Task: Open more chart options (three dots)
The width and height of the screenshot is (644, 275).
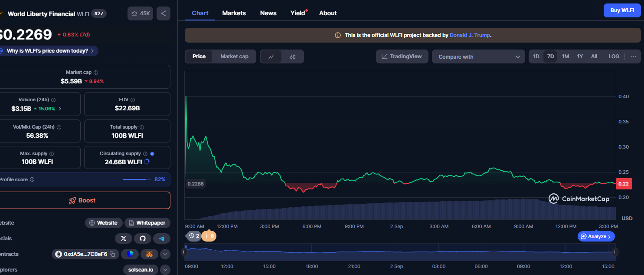Action: (x=634, y=56)
